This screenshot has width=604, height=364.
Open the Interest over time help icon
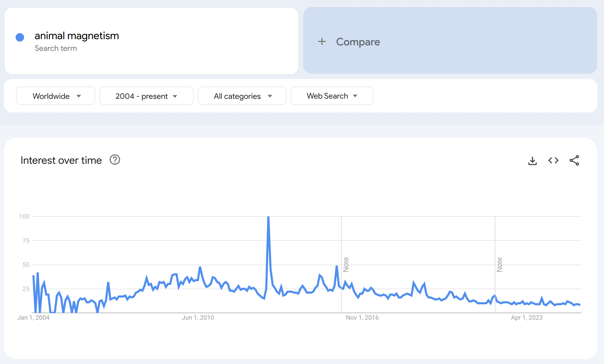(115, 160)
